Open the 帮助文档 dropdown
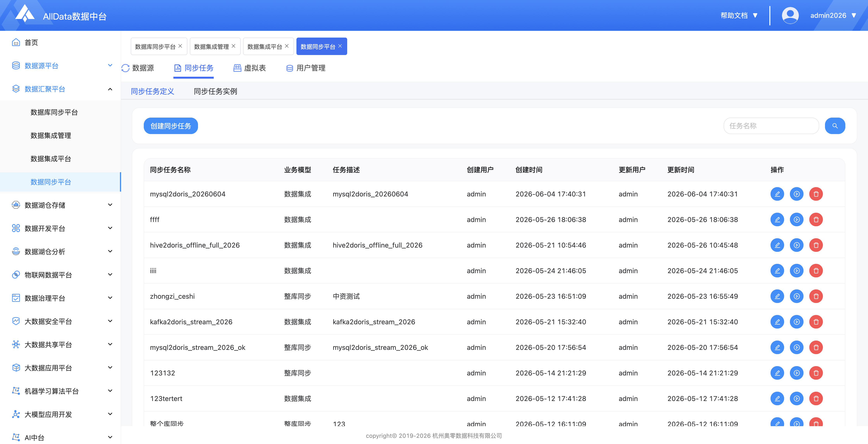Image resolution: width=868 pixels, height=444 pixels. (x=739, y=15)
